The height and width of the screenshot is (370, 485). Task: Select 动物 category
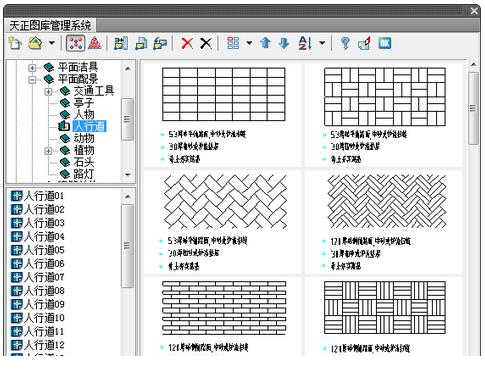[x=84, y=138]
